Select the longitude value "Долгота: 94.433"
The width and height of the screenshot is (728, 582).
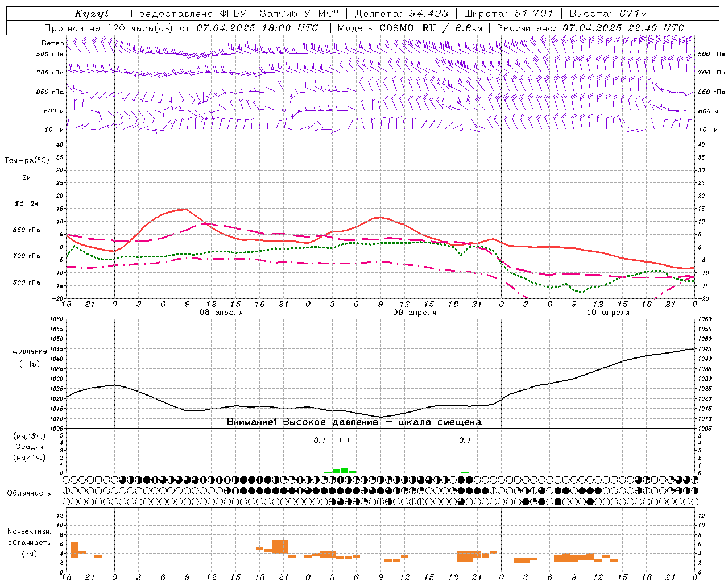pos(402,14)
